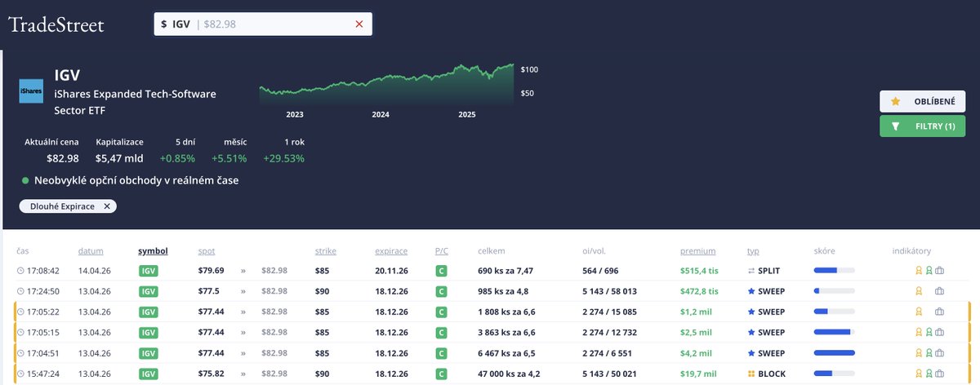Click the score bar in the 17:05:15 row
980x385 pixels.
coord(834,333)
